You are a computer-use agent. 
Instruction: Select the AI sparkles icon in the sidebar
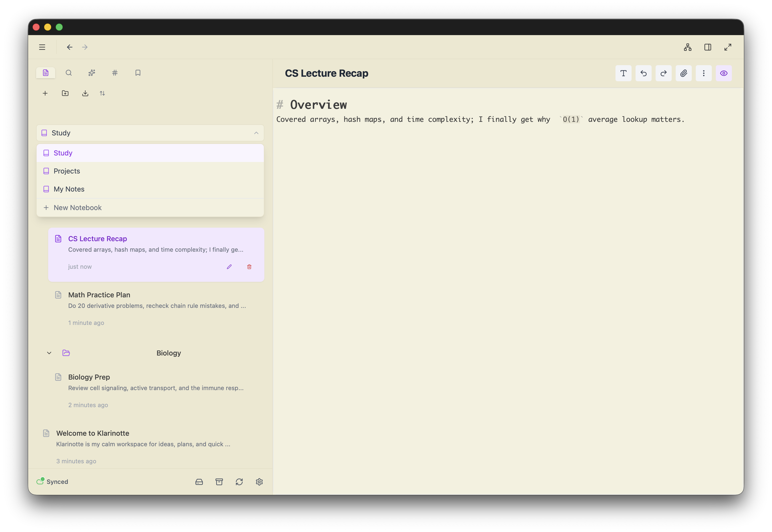[91, 73]
